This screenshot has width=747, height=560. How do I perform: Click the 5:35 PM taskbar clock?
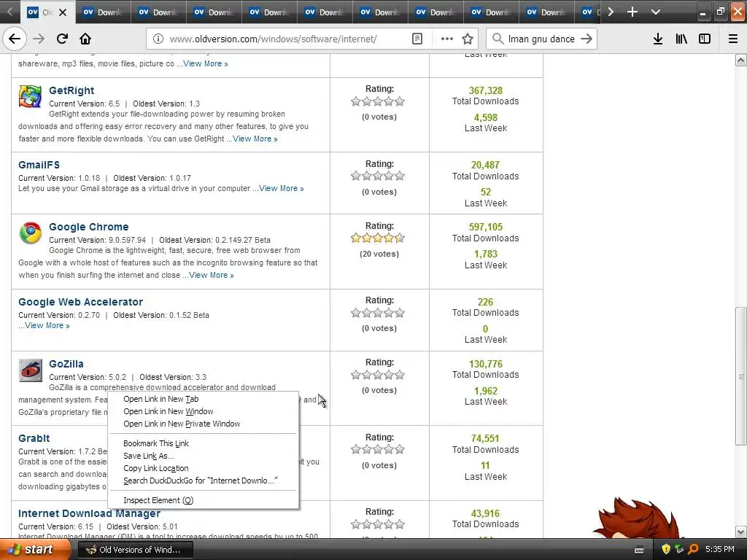pos(720,549)
